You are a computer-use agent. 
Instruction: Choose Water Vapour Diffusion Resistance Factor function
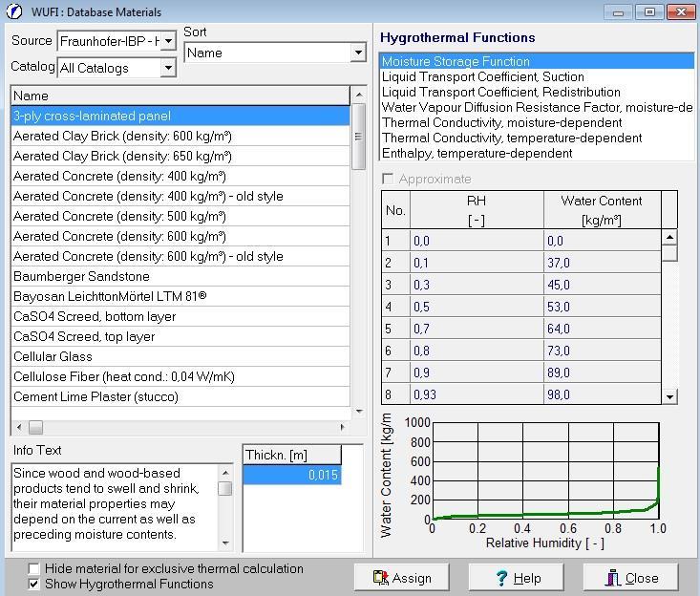point(537,107)
